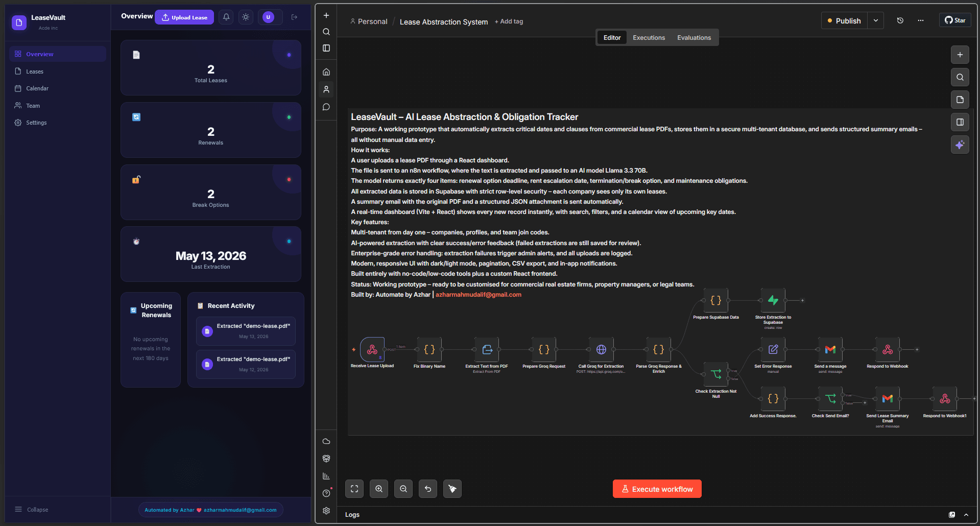Viewport: 980px width, 526px height.
Task: Click the Lease Abstraction System workflow name
Action: tap(444, 22)
